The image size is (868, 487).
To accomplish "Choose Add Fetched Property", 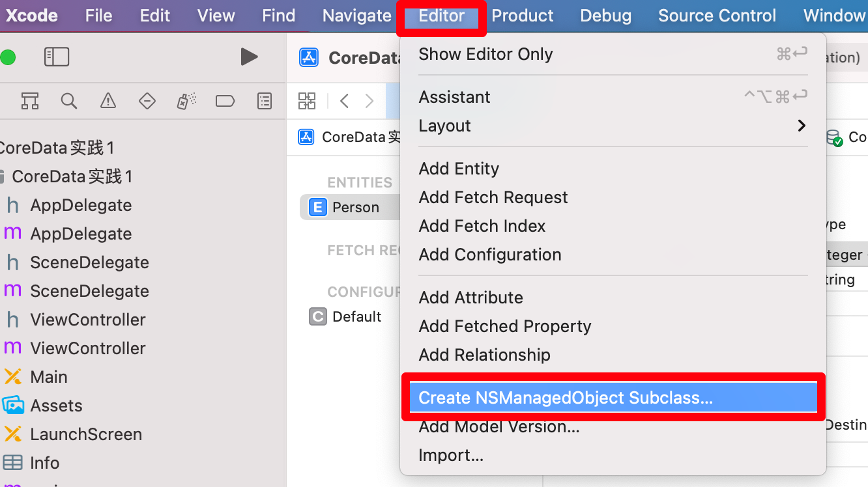I will [x=613, y=326].
